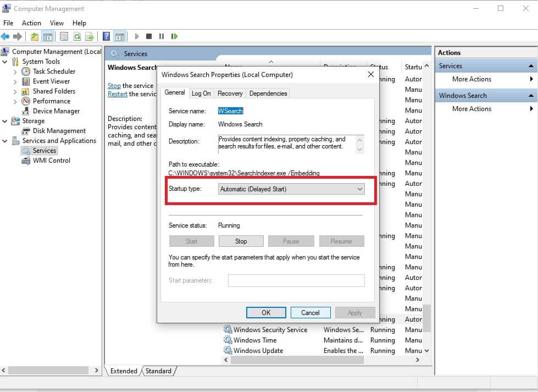The height and width of the screenshot is (392, 538).
Task: Select the Task Scheduler clock icon
Action: click(26, 71)
